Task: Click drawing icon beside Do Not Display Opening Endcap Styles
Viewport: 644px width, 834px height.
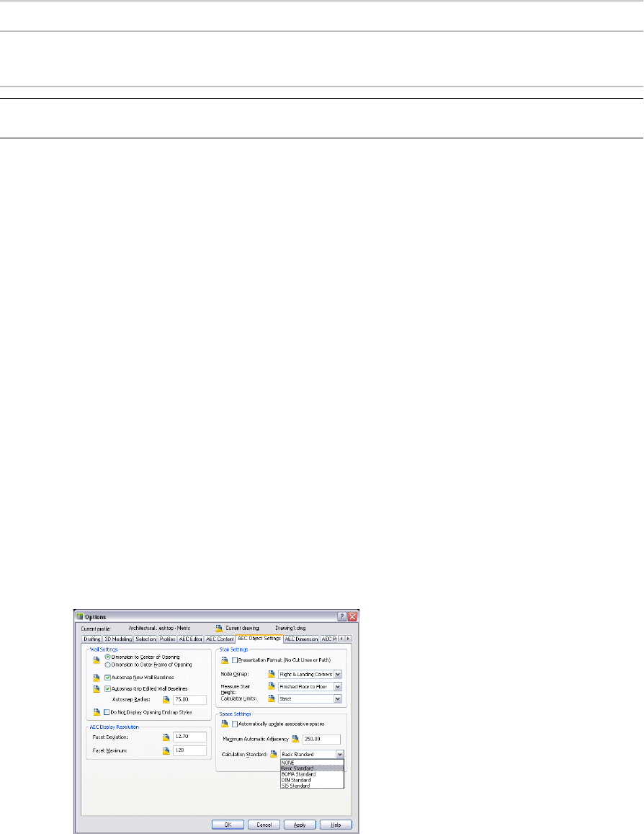Action: pyautogui.click(x=97, y=711)
